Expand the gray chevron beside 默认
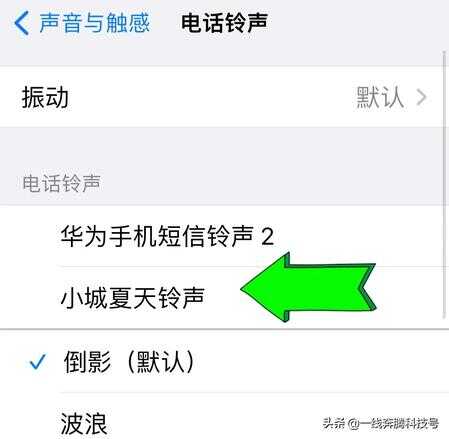The height and width of the screenshot is (439, 449). tap(422, 98)
